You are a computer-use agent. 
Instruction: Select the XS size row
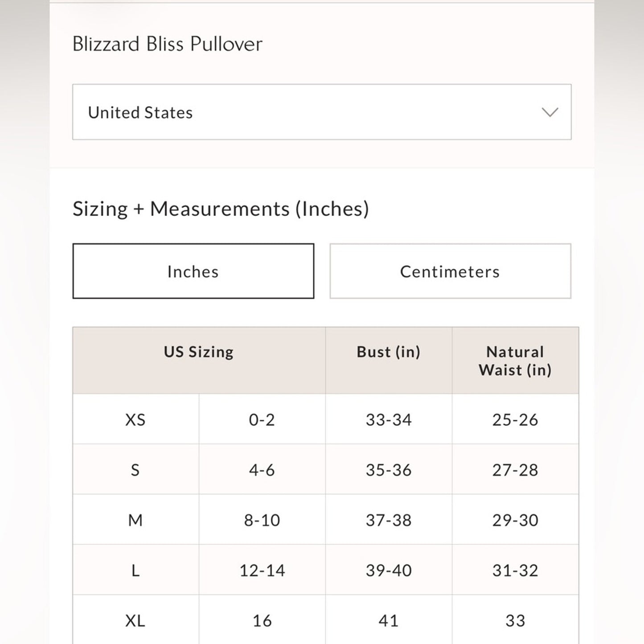(135, 419)
